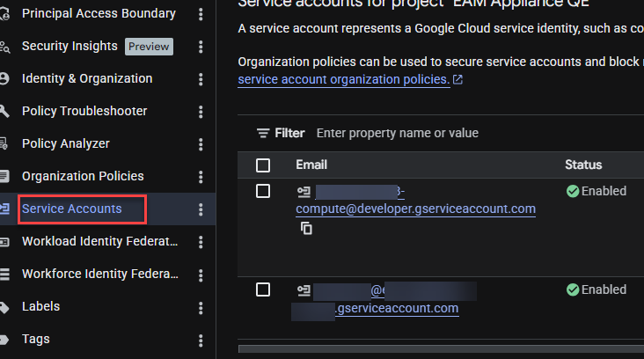This screenshot has height=359, width=644.
Task: Open Labels page
Action: 40,306
